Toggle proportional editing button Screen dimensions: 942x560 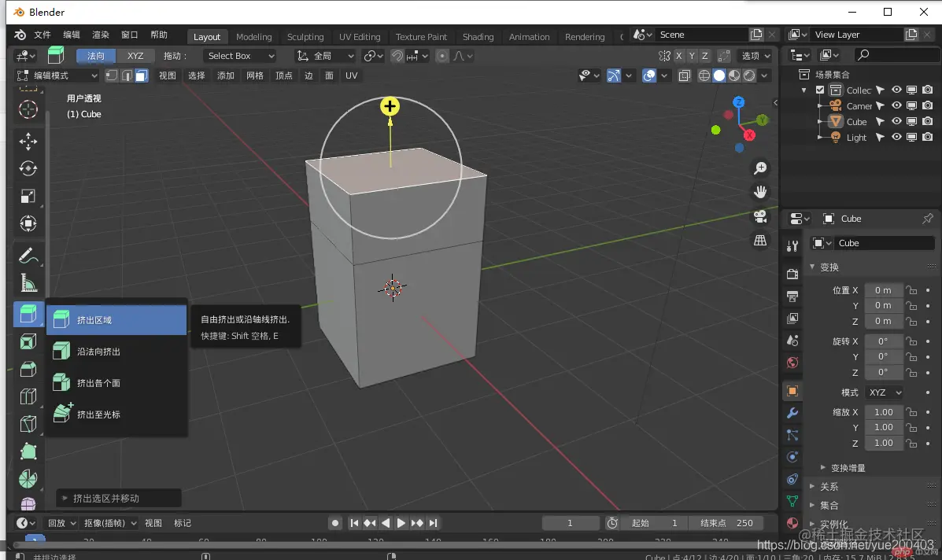tap(442, 56)
